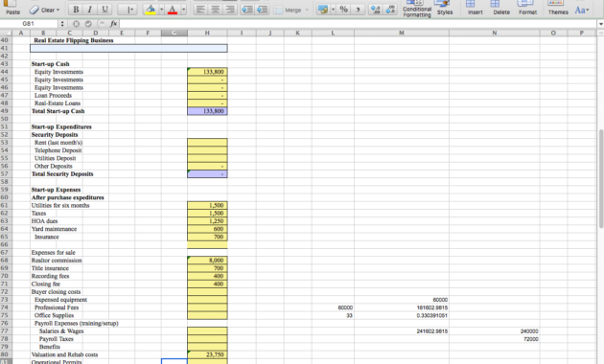
Task: Apply percent style format
Action: (343, 10)
